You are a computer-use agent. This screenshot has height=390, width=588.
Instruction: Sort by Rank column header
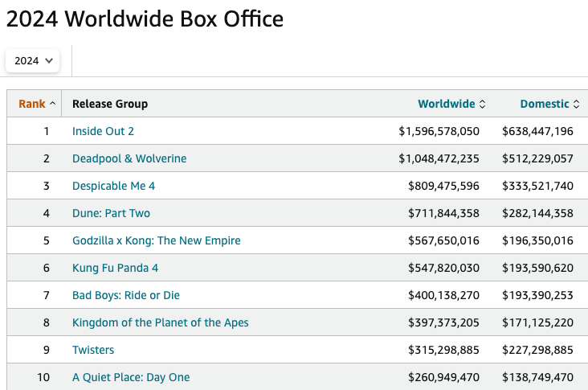tap(32, 104)
